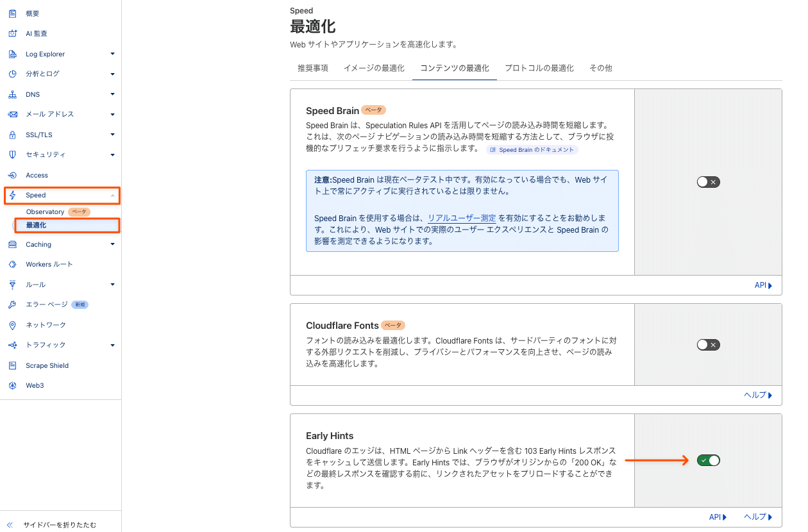Click the Workers ルート icon
The width and height of the screenshot is (808, 532).
12,264
